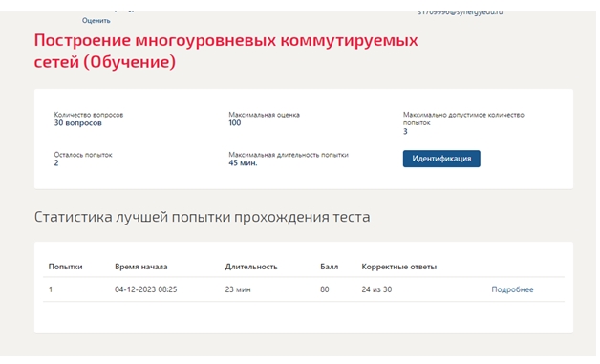Select the 23 мин duration cell
The height and width of the screenshot is (364, 600).
(x=238, y=289)
